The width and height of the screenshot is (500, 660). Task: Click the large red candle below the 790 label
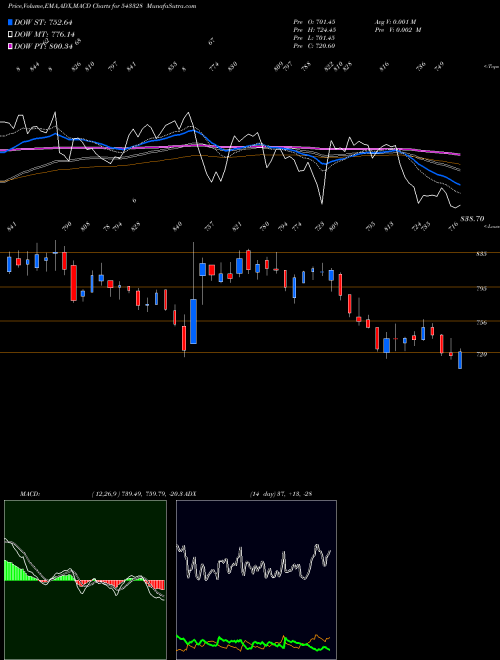point(74,283)
